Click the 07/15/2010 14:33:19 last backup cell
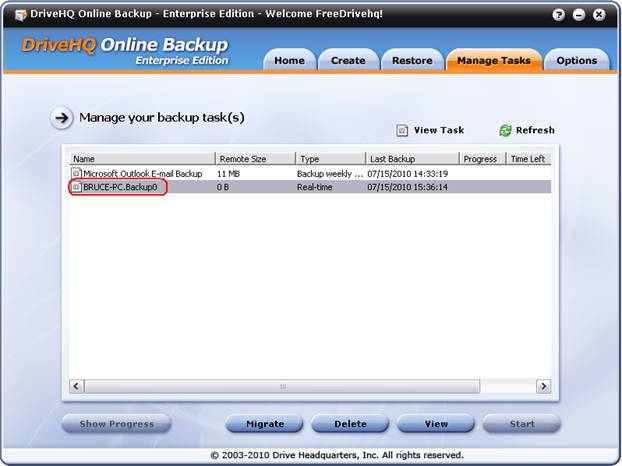The image size is (622, 466). [x=407, y=173]
